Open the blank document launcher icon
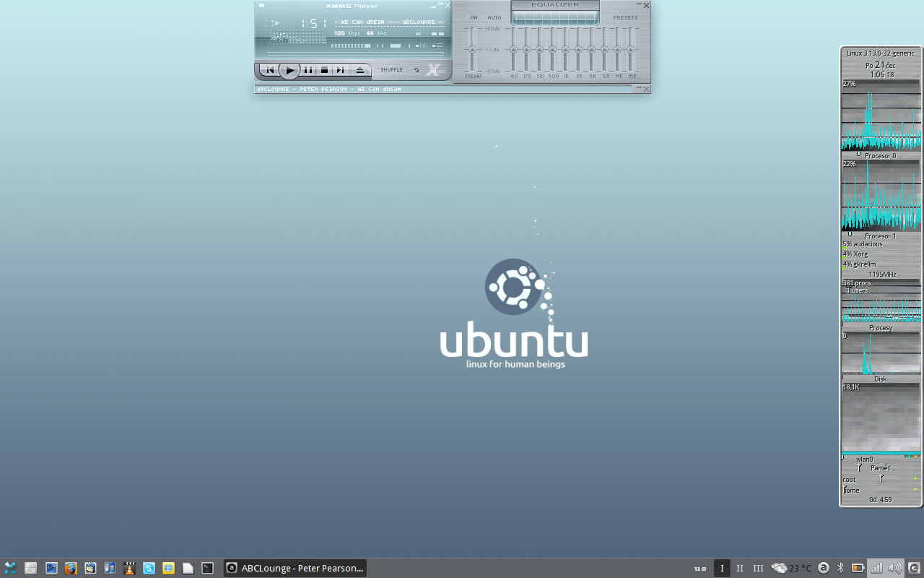This screenshot has height=578, width=924. (x=188, y=568)
